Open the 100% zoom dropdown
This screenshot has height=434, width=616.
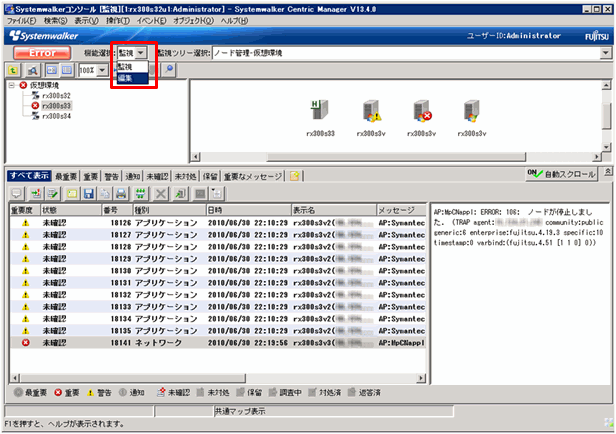(102, 70)
